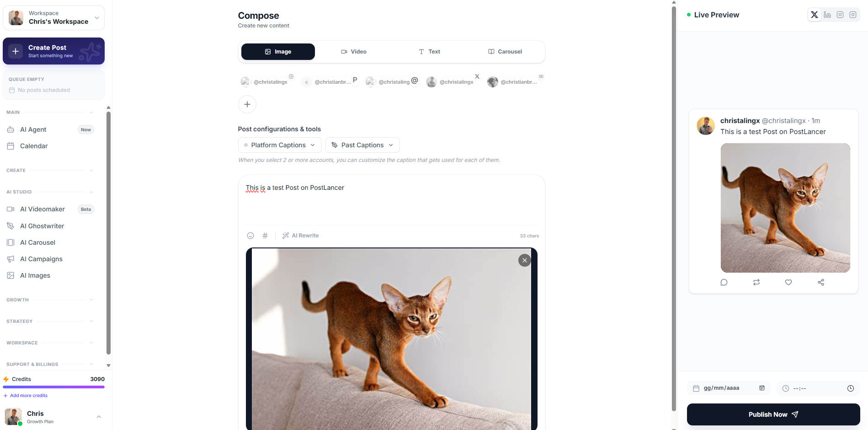Remove the uploaded cat image
This screenshot has width=868, height=430.
click(x=525, y=260)
